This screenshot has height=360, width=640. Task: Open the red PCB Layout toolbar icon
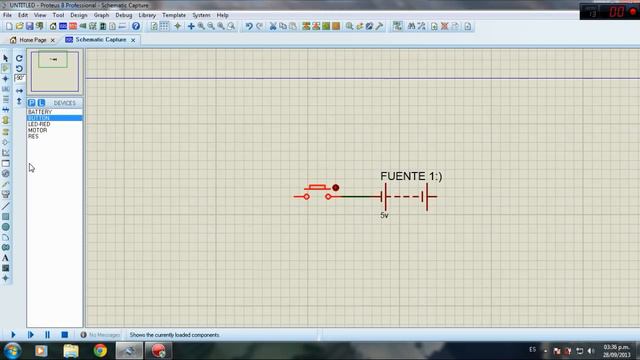coord(73,26)
